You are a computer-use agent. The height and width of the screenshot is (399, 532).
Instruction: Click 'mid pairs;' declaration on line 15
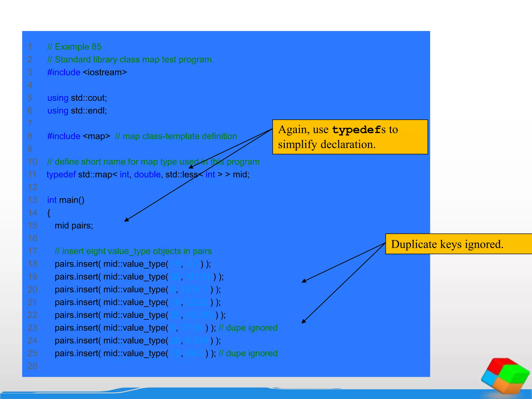[x=74, y=225]
